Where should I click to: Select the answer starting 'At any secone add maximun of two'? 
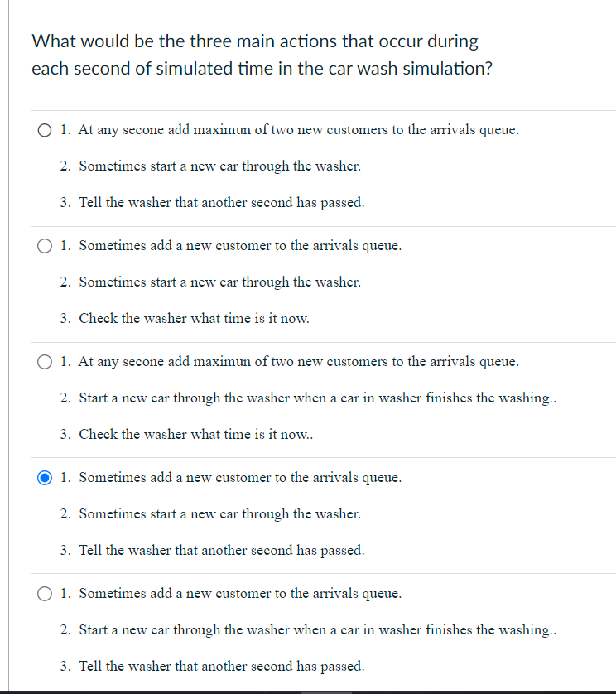point(44,129)
